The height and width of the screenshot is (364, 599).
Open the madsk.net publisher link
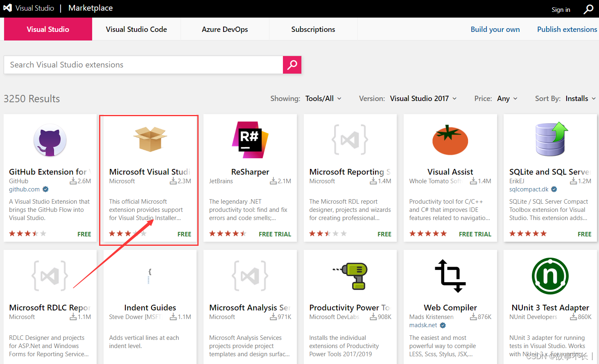tap(423, 325)
